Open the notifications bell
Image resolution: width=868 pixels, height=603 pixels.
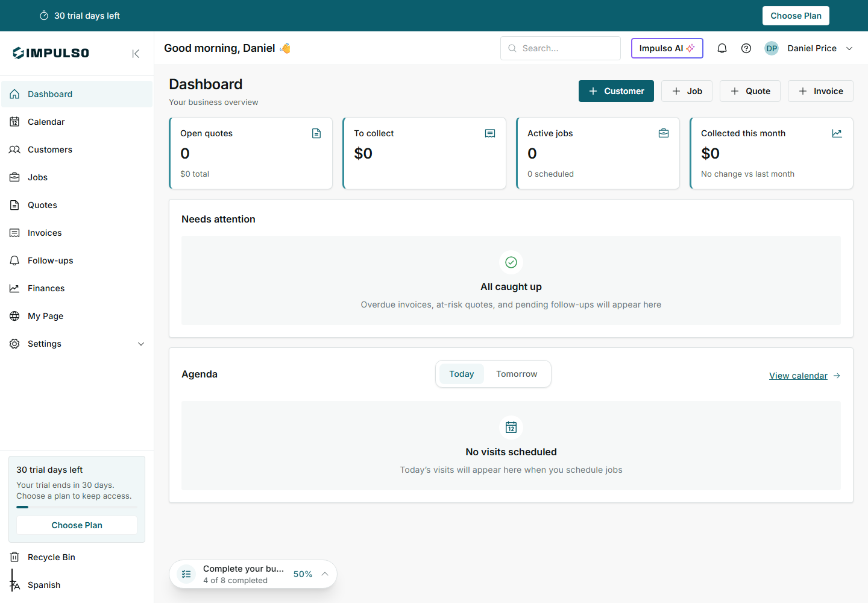pos(722,48)
